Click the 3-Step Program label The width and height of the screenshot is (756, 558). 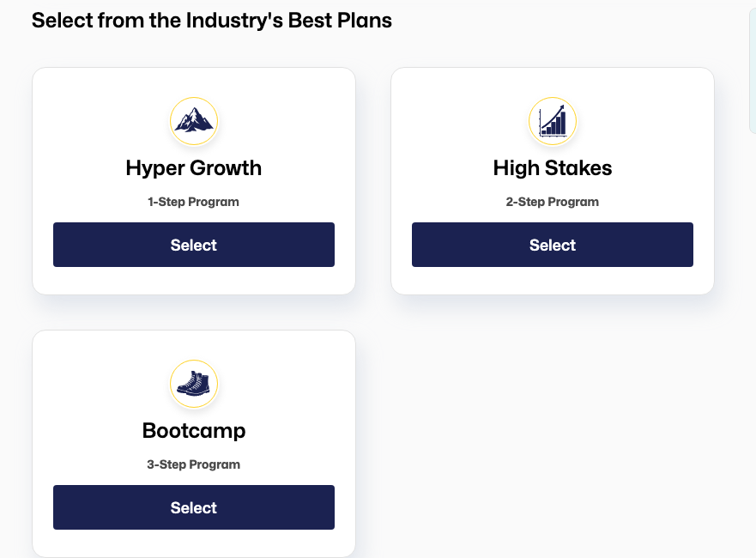point(194,464)
